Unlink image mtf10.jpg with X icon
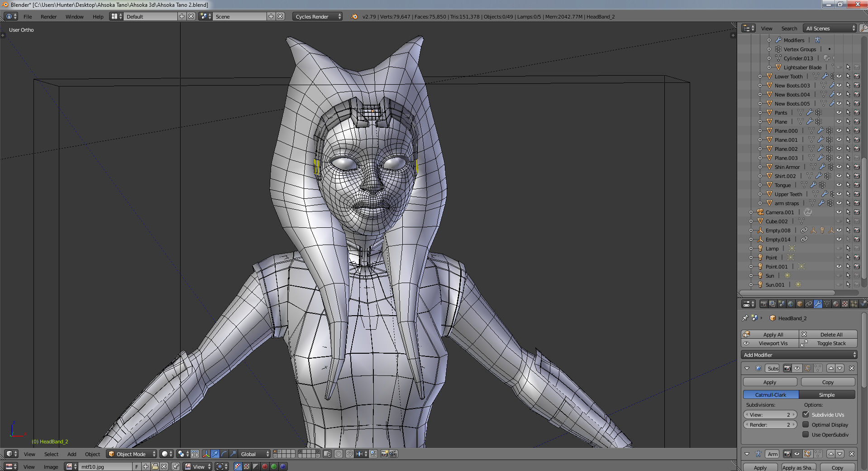This screenshot has height=471, width=868. pos(164,466)
